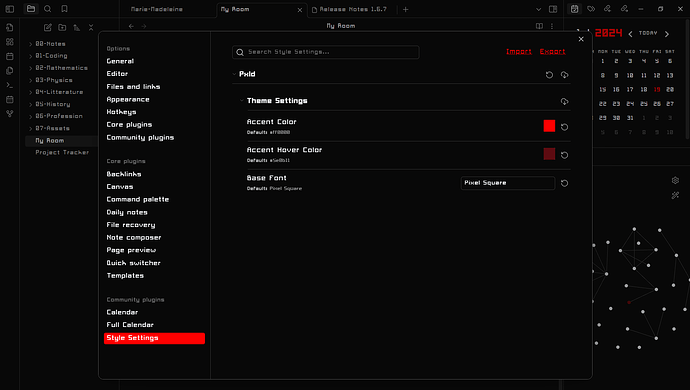Collapse the Theme Settings section
The height and width of the screenshot is (390, 690).
[x=242, y=101]
